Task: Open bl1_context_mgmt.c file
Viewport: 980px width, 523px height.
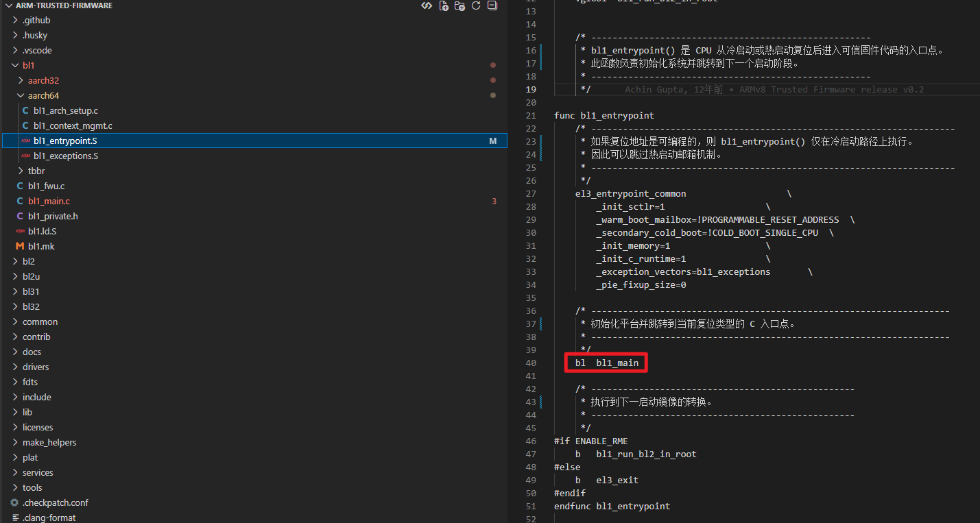Action: click(x=73, y=126)
